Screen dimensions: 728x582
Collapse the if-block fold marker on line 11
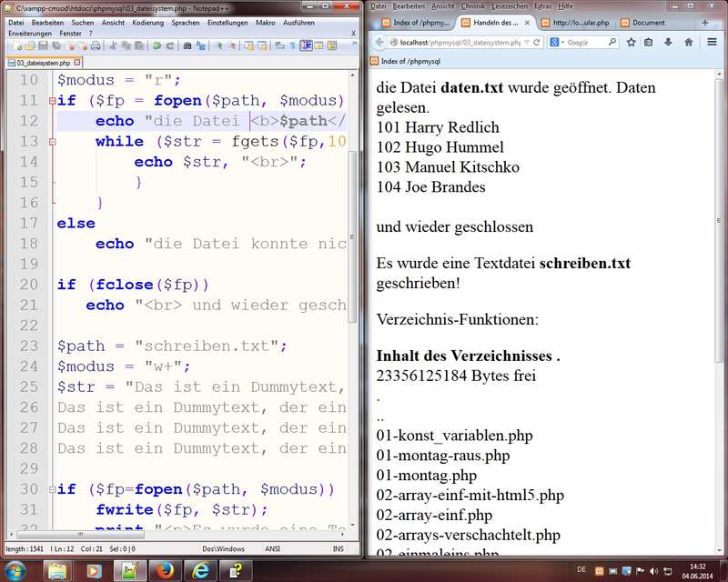(53, 101)
